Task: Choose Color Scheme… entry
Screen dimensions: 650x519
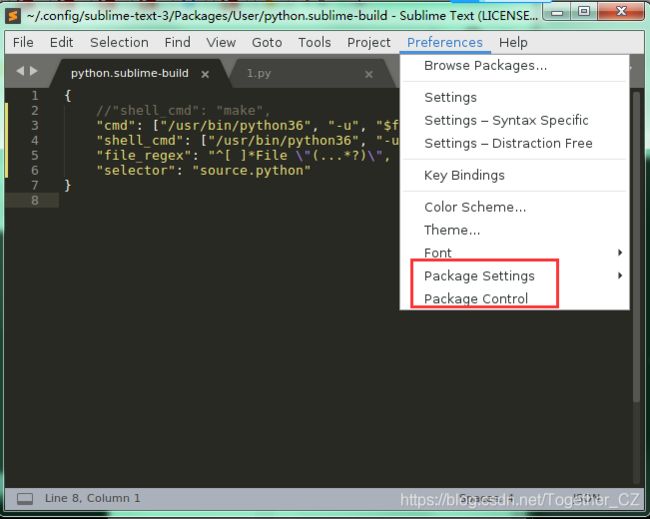Action: click(x=514, y=207)
